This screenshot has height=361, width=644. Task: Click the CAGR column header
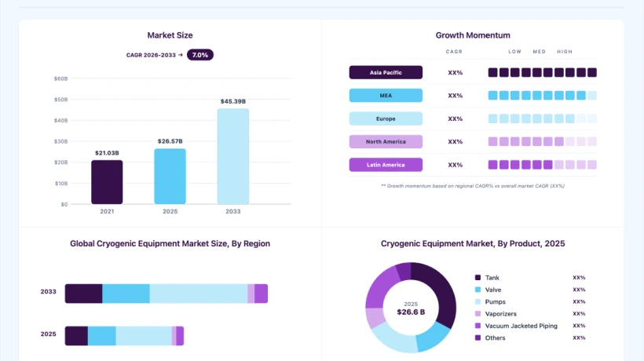point(454,52)
